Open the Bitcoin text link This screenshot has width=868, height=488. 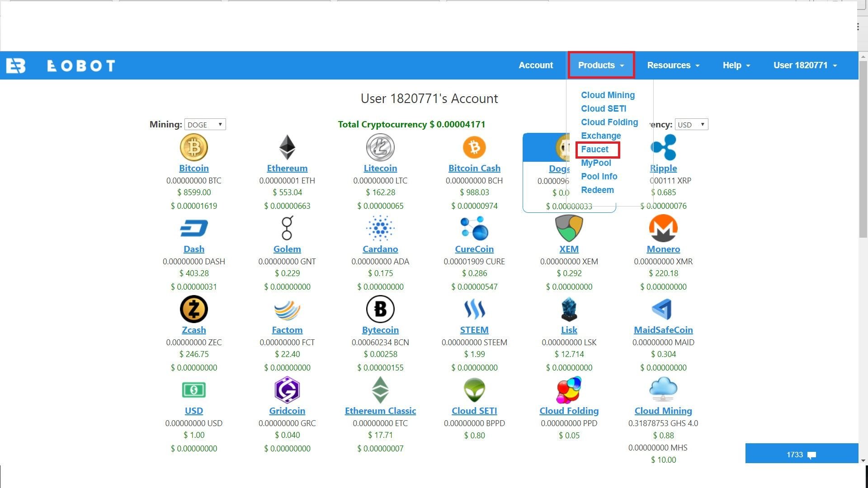(193, 168)
